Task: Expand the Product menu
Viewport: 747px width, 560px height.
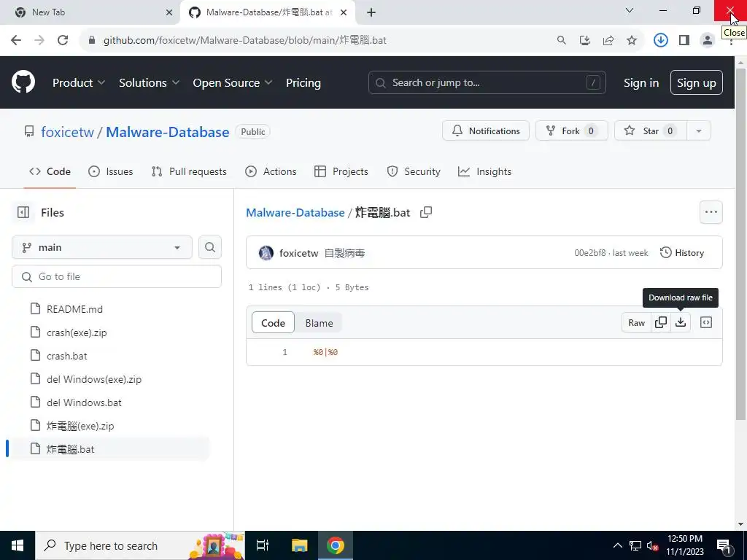Action: pyautogui.click(x=79, y=82)
